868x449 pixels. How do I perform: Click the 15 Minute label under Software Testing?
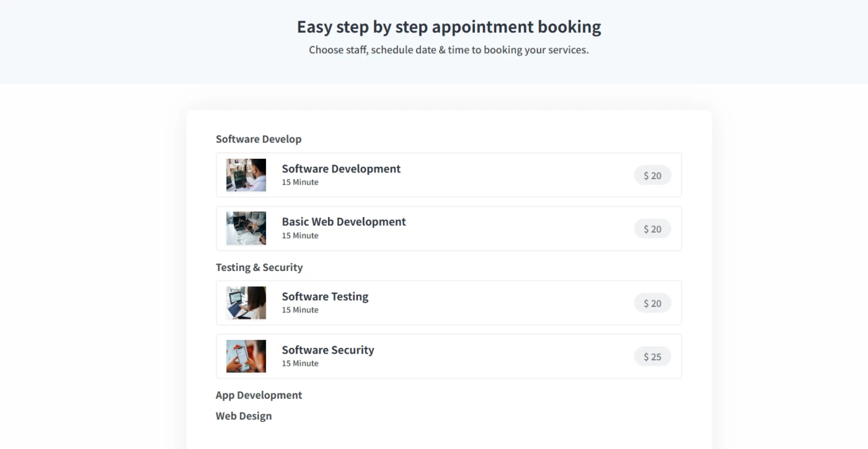pyautogui.click(x=300, y=310)
